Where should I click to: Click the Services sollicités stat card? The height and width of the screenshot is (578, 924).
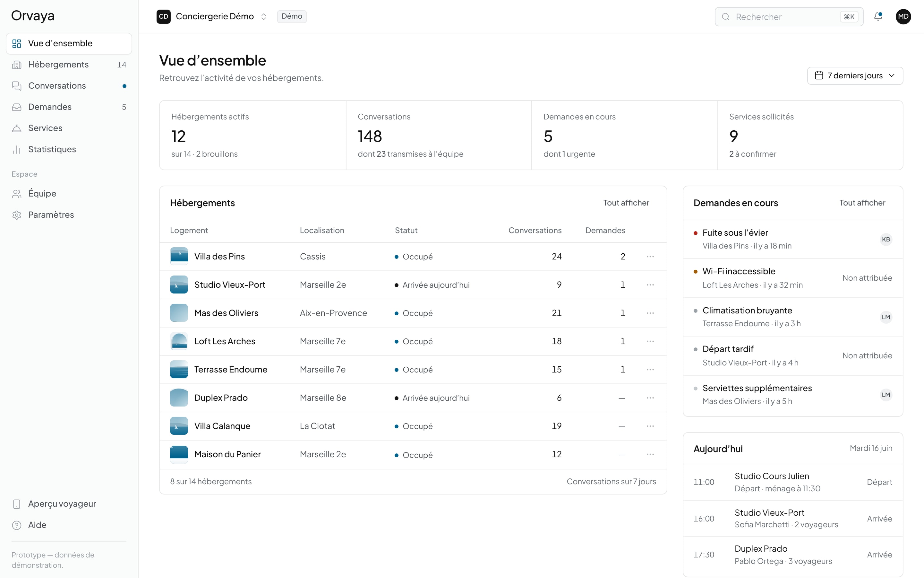[x=810, y=135]
